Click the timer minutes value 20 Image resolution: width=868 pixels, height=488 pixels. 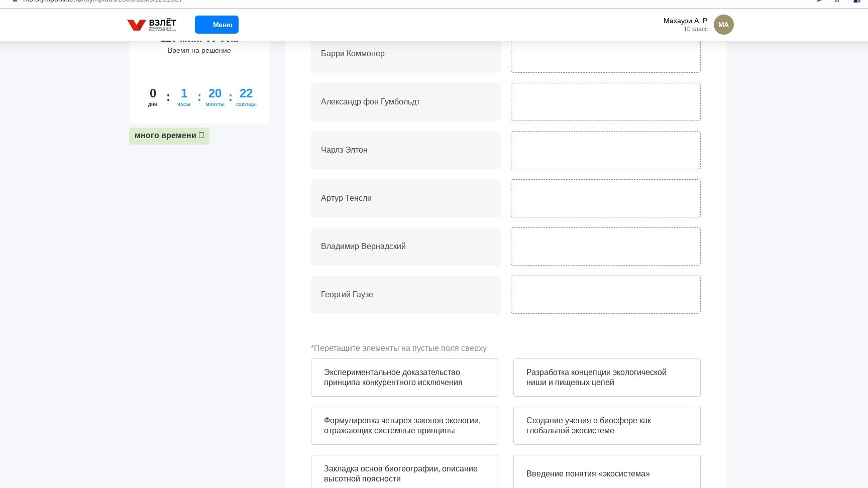point(215,93)
